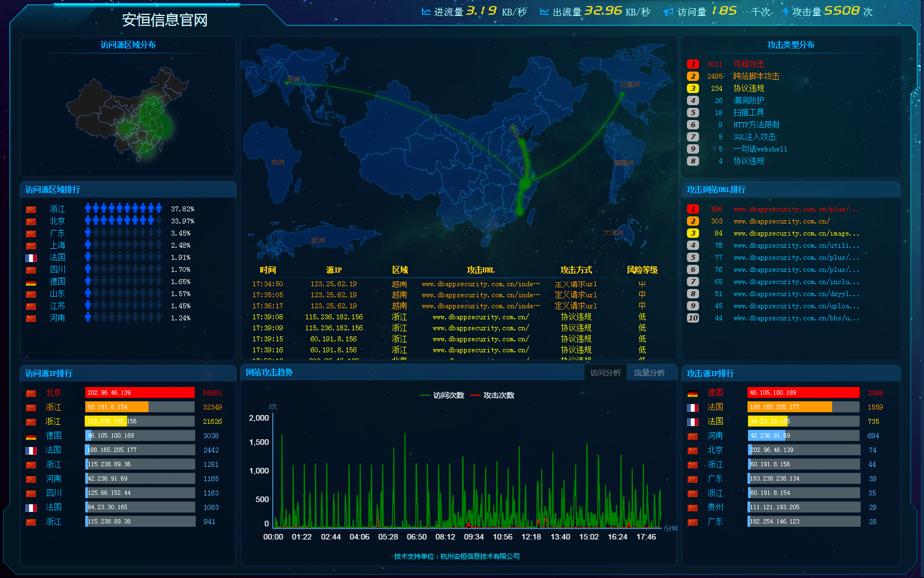924x578 pixels.
Task: Switch to the 流量分析 tab
Action: pyautogui.click(x=649, y=373)
